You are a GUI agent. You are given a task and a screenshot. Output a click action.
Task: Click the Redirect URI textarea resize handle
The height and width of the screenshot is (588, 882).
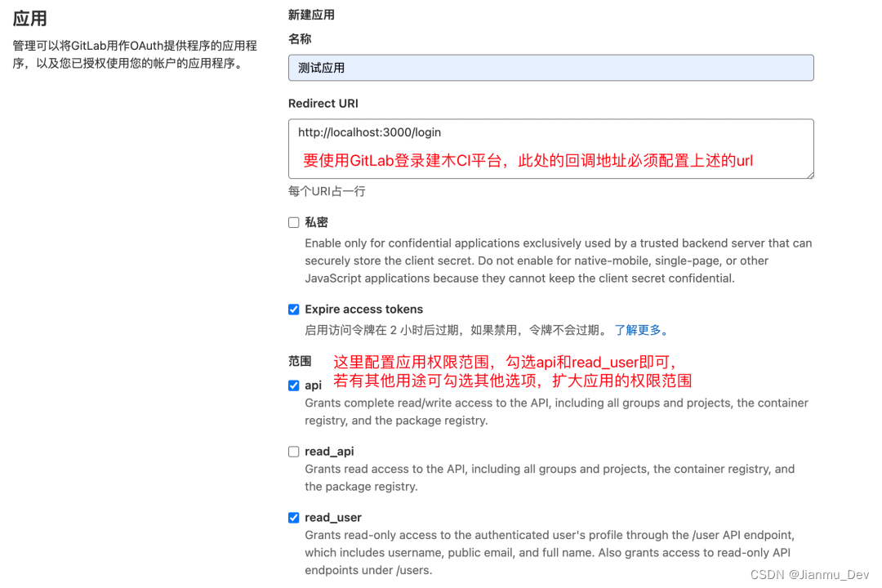pyautogui.click(x=809, y=173)
